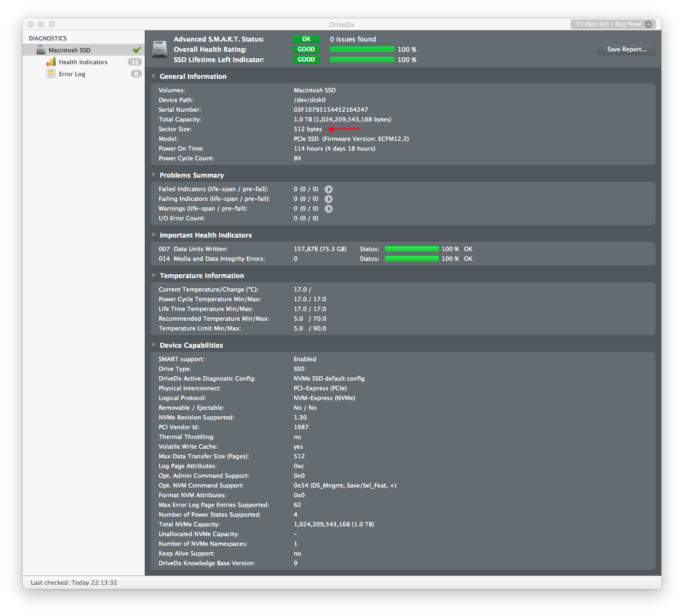Click Total NVMe Capacity value
The height and width of the screenshot is (616, 684).
[x=334, y=524]
